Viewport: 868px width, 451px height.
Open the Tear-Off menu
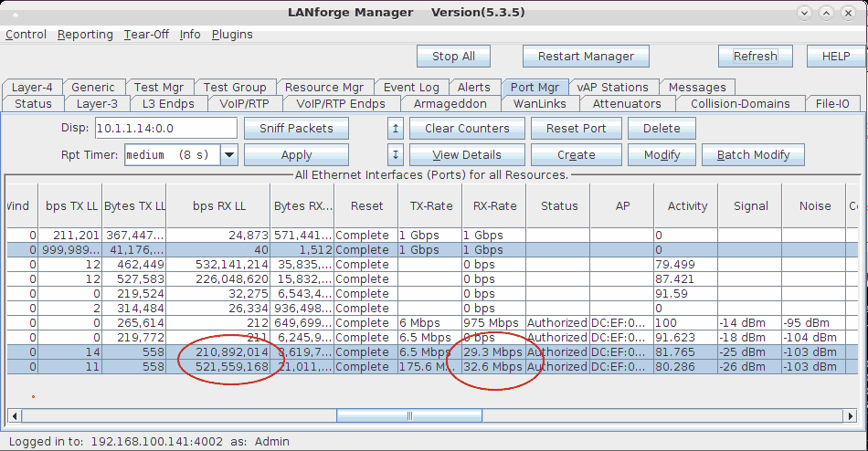(146, 35)
